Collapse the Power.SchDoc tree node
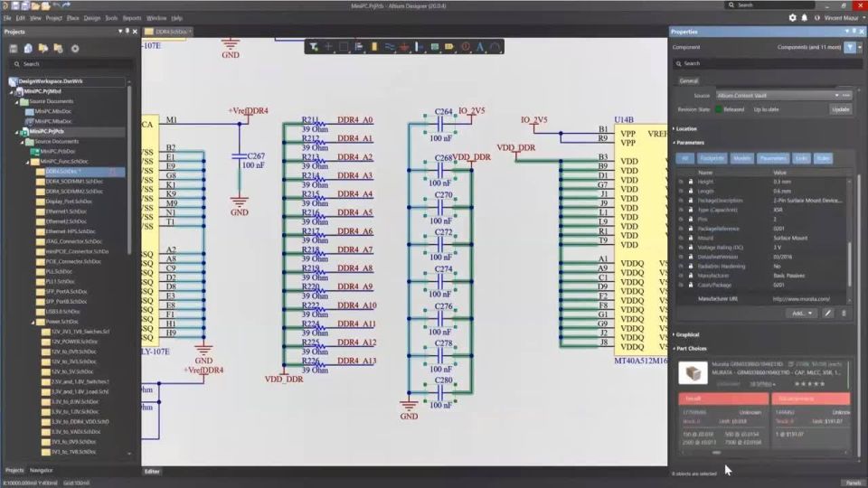The image size is (868, 488). 33,322
